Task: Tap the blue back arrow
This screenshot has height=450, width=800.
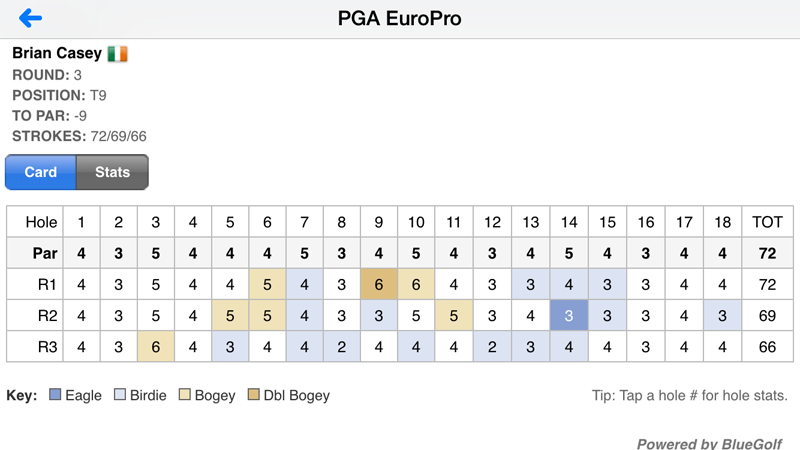Action: 30,18
